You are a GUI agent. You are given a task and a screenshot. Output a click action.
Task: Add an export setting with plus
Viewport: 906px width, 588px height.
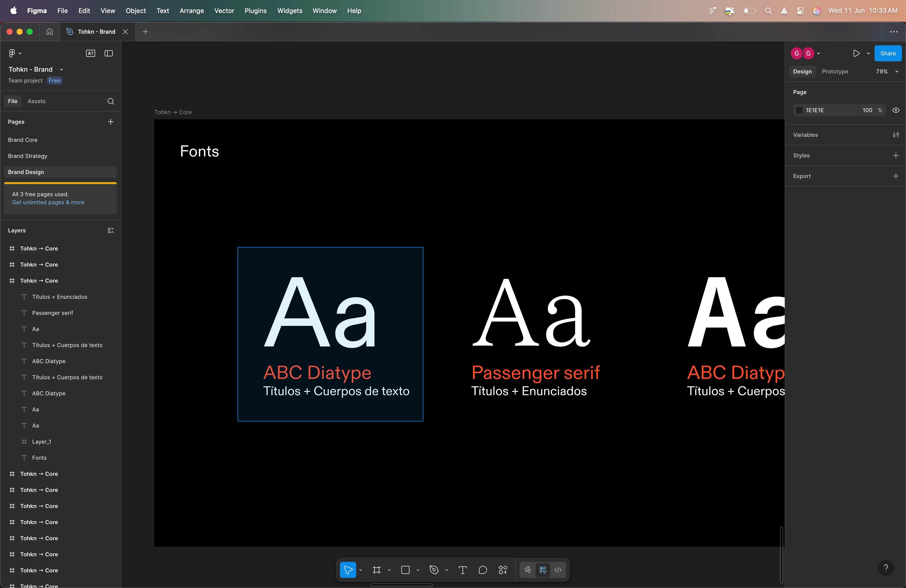coord(896,176)
